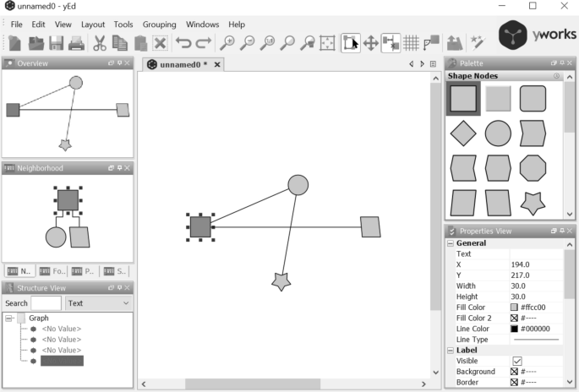The width and height of the screenshot is (579, 392).
Task: Click the Fit Content toolbar icon
Action: 327,43
